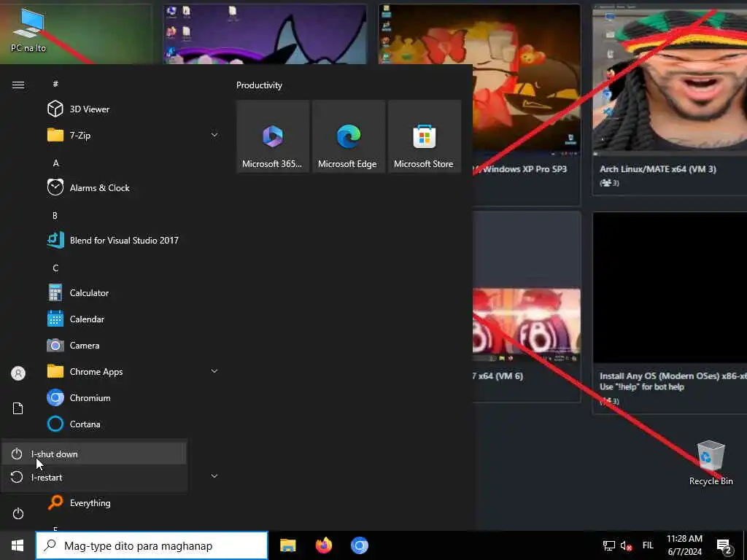Open the Chrome Apps folder
Screen dimensions: 747x560
pyautogui.click(x=133, y=371)
